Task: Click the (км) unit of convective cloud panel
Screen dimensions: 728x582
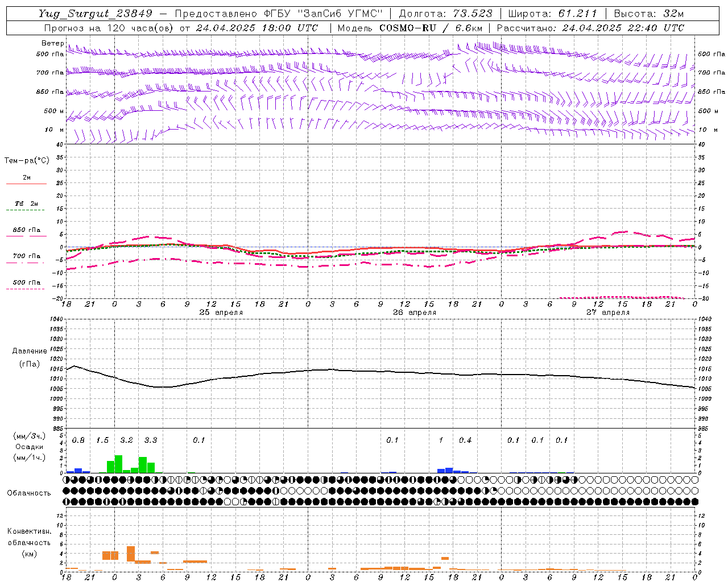Action: (29, 554)
